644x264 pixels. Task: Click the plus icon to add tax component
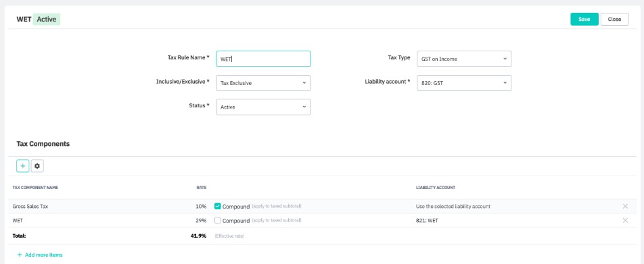(22, 166)
